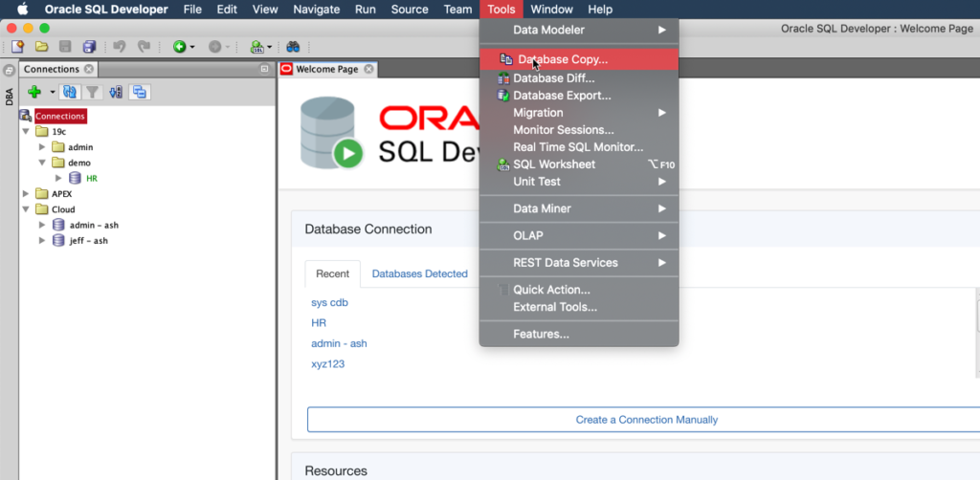This screenshot has width=980, height=480.
Task: Minimize the Connections panel with corner icon
Action: 264,69
